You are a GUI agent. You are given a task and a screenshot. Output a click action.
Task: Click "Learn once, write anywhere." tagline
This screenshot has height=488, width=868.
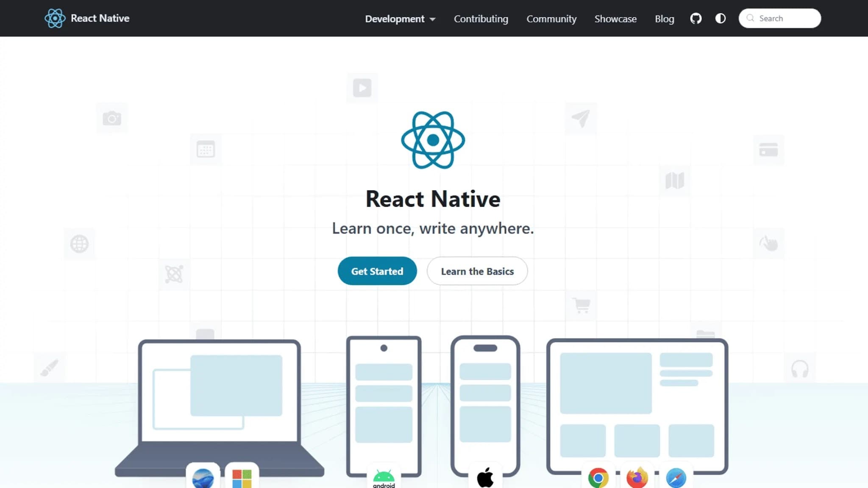433,229
